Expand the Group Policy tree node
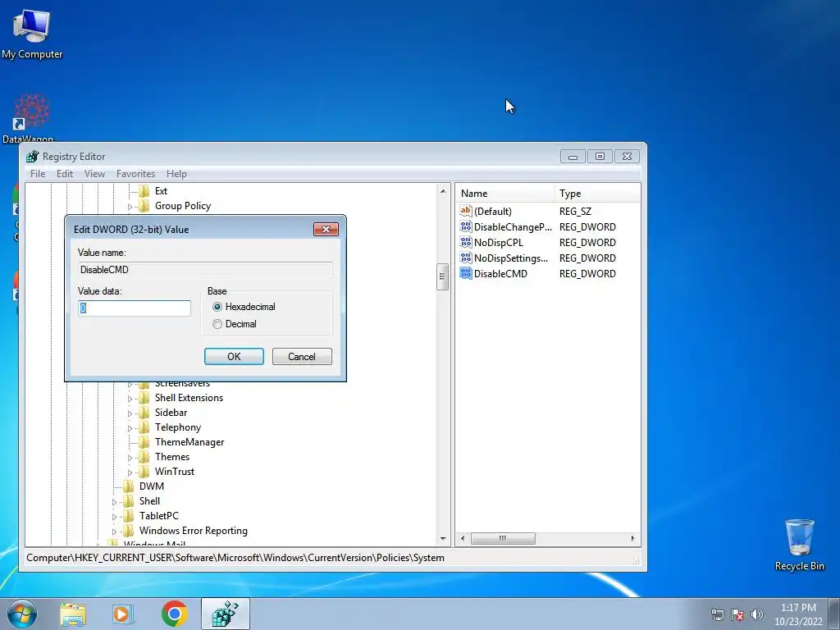This screenshot has height=630, width=840. click(130, 206)
